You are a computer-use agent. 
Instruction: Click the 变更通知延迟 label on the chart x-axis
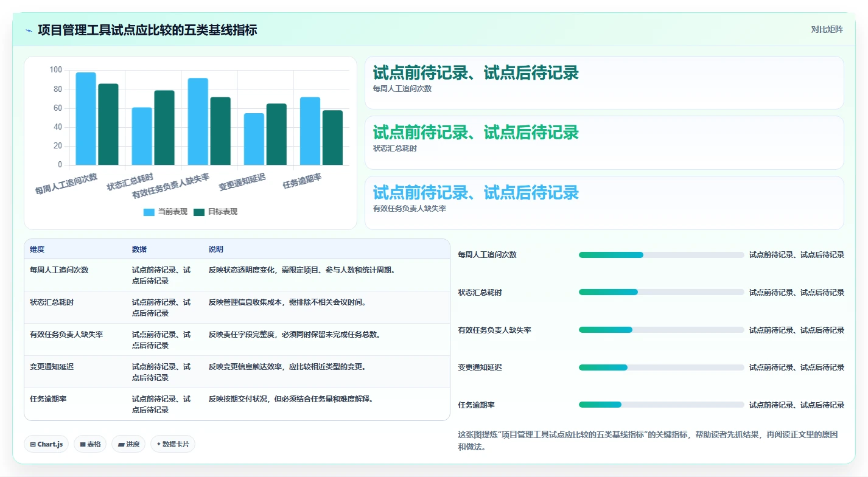click(x=242, y=183)
